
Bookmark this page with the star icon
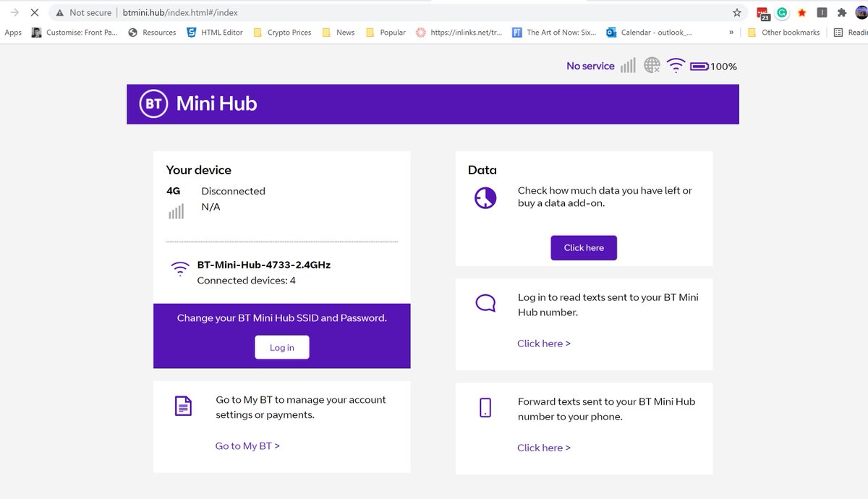pos(737,12)
